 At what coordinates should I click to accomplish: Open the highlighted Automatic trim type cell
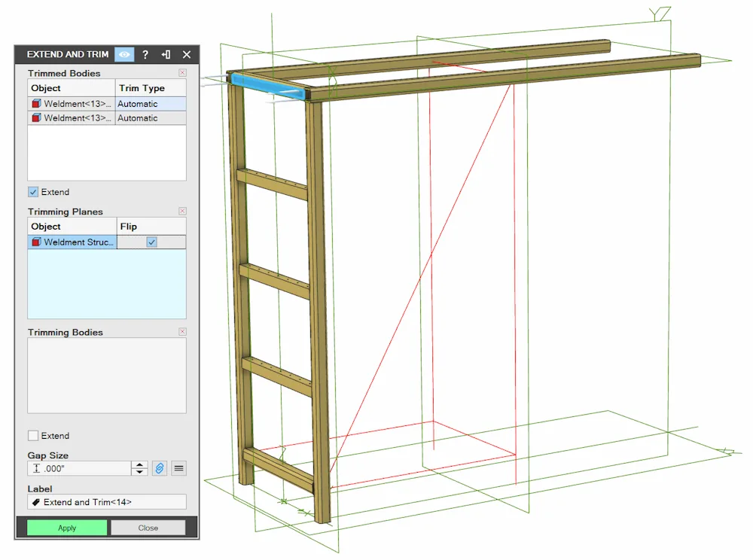(x=151, y=104)
